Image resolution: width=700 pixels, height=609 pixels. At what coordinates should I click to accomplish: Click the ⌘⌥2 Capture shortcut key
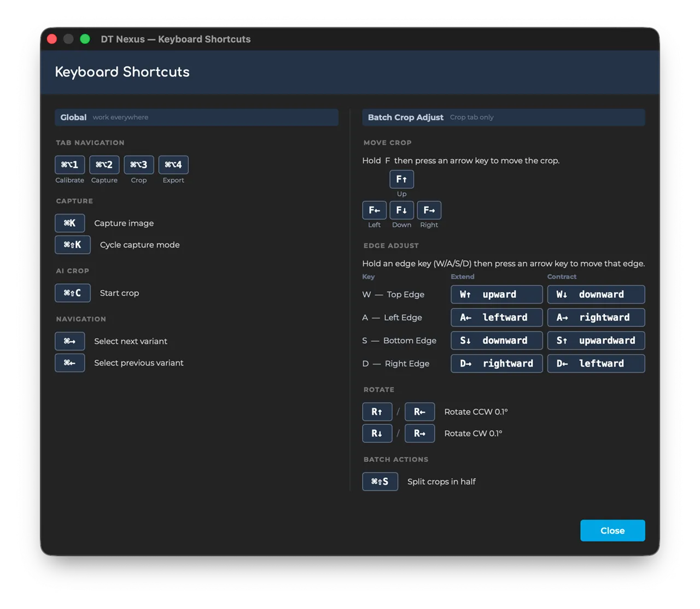pyautogui.click(x=104, y=165)
